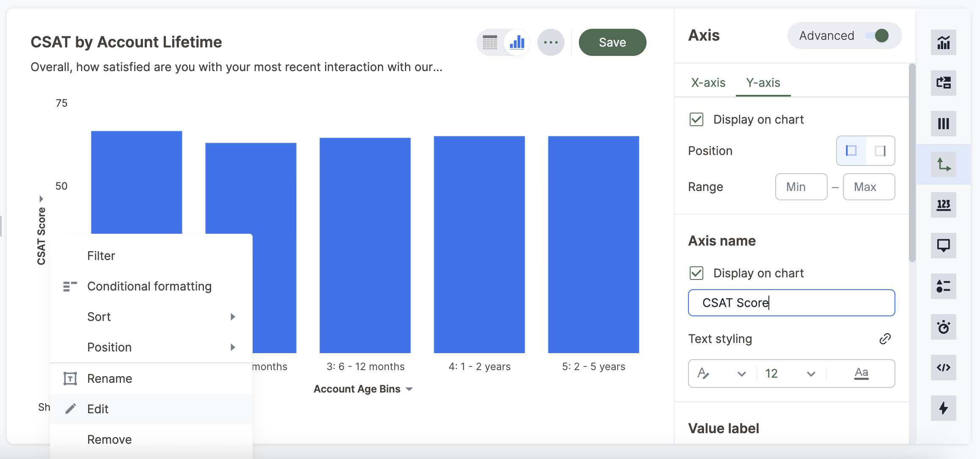Toggle the Advanced switch off
The image size is (980, 459).
click(x=877, y=36)
